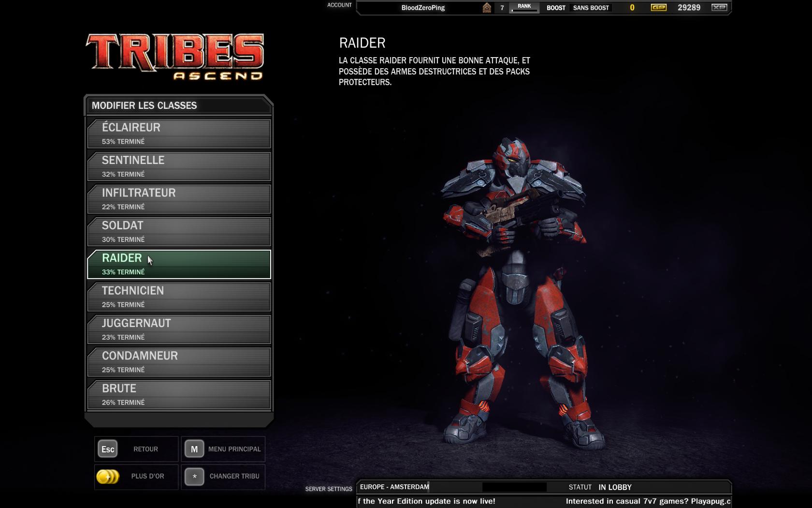Click the rank insignia icon
Viewport: 812px width, 508px height.
click(487, 8)
